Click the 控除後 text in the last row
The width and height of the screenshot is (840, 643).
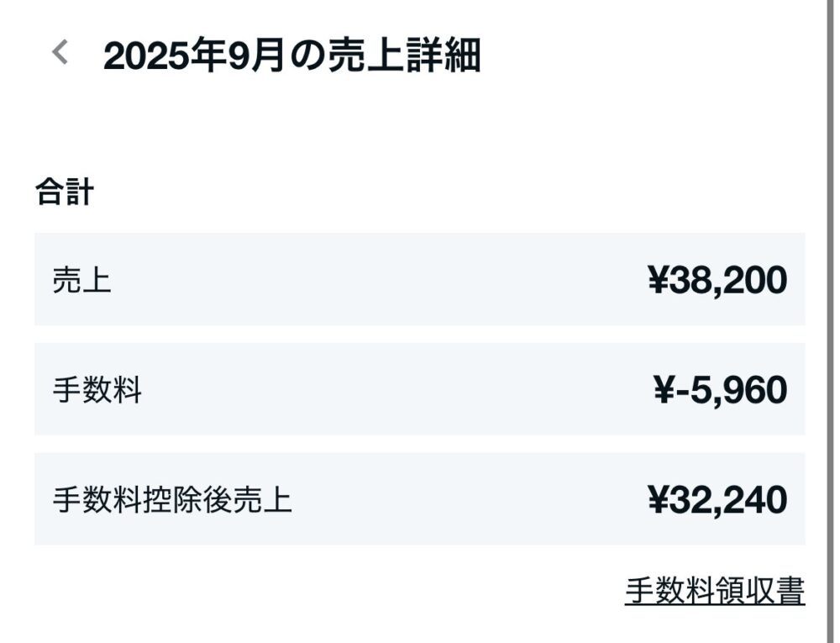tap(189, 500)
